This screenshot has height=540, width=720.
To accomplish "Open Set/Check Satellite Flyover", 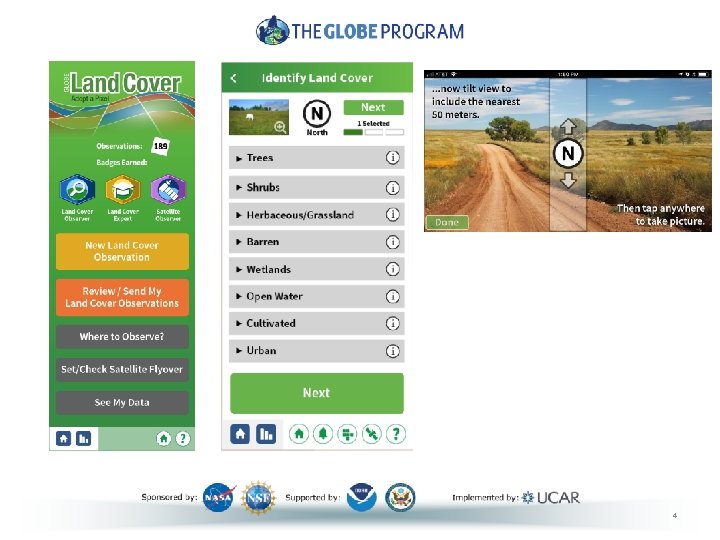I will pyautogui.click(x=122, y=369).
